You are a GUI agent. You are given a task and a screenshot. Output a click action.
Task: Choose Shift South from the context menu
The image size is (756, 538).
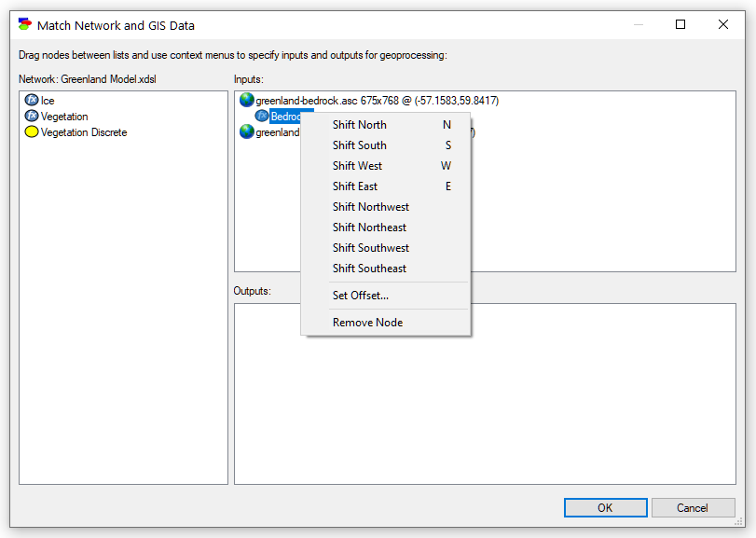click(x=386, y=145)
